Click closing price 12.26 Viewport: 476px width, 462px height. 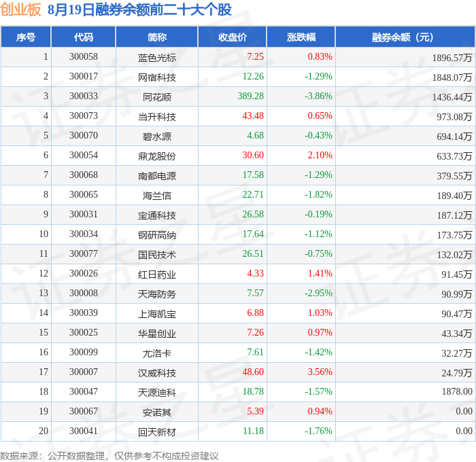[253, 77]
